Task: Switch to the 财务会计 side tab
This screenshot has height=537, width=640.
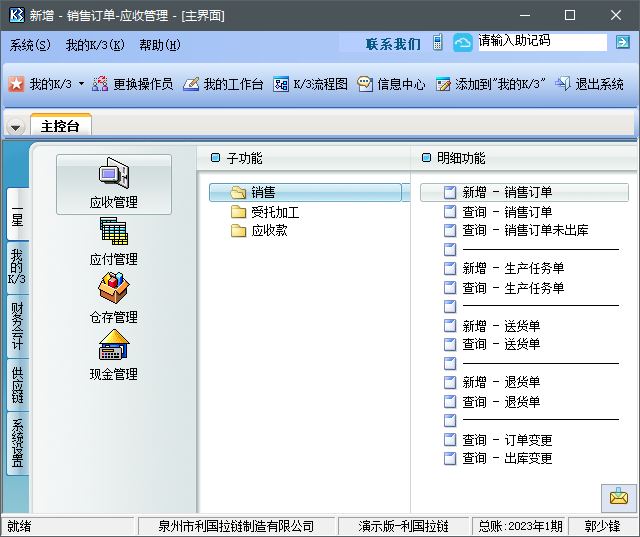Action: (17, 327)
